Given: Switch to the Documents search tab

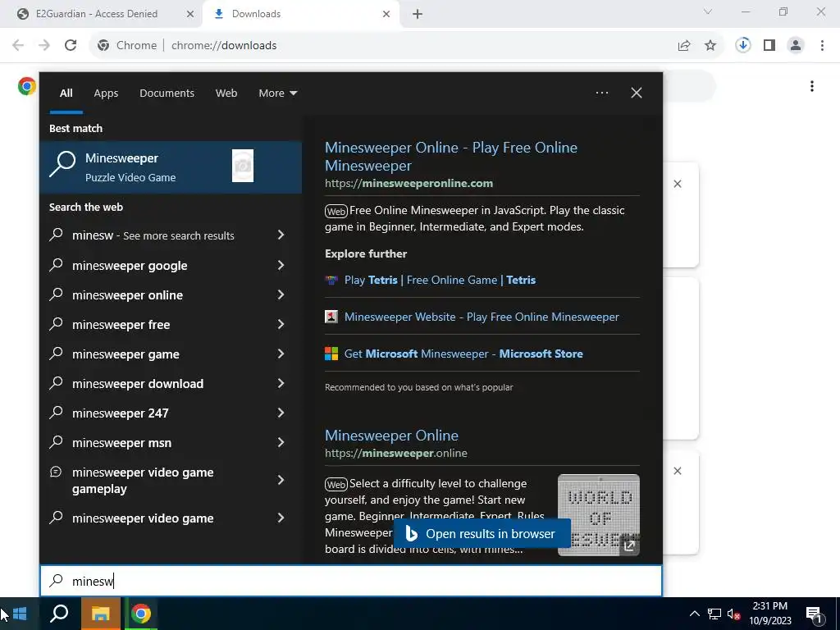Looking at the screenshot, I should [167, 94].
